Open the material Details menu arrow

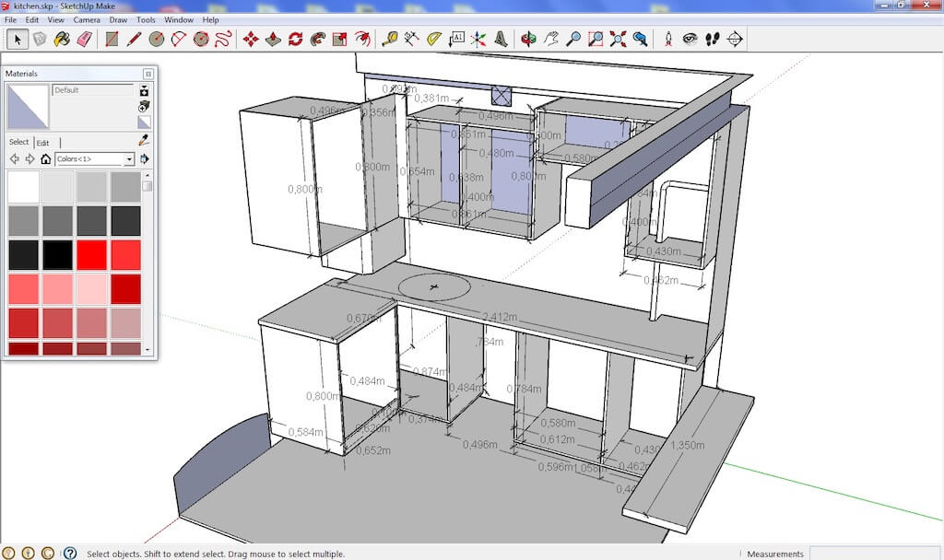pyautogui.click(x=145, y=159)
